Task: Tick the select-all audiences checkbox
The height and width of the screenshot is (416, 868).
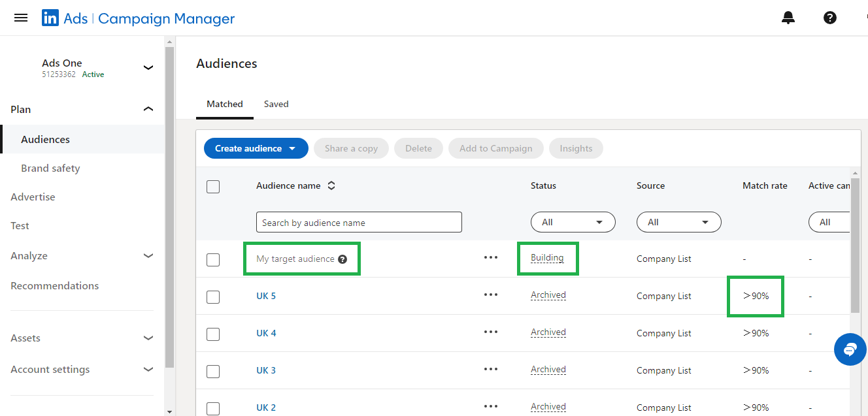Action: tap(213, 187)
